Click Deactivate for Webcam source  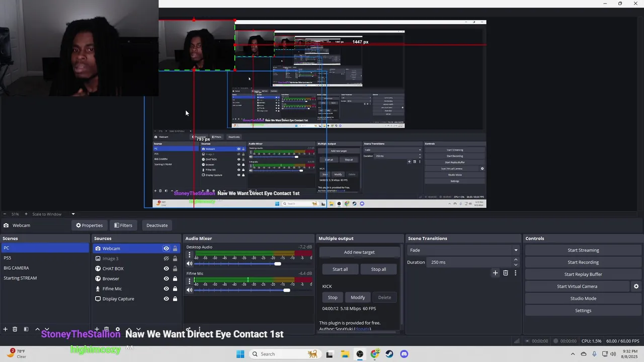click(x=157, y=225)
